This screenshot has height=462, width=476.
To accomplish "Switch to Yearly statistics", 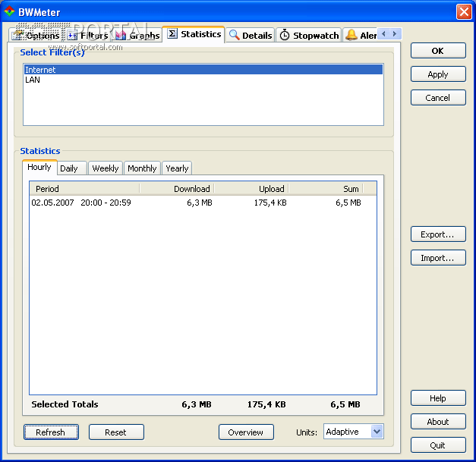I will tap(177, 168).
